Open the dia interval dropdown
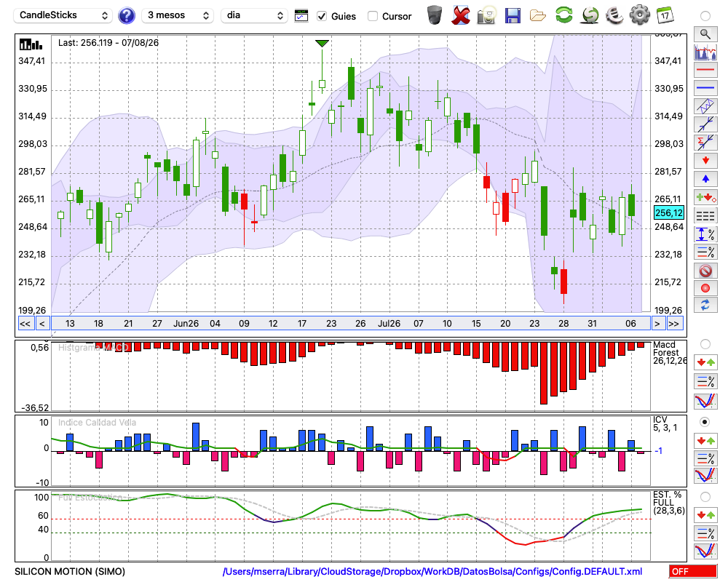Image resolution: width=728 pixels, height=582 pixels. pos(254,15)
